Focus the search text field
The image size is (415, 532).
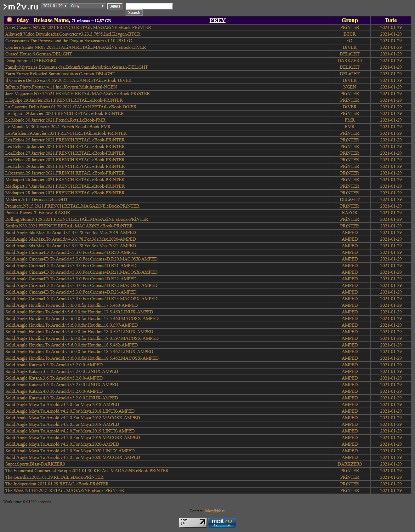pyautogui.click(x=149, y=6)
